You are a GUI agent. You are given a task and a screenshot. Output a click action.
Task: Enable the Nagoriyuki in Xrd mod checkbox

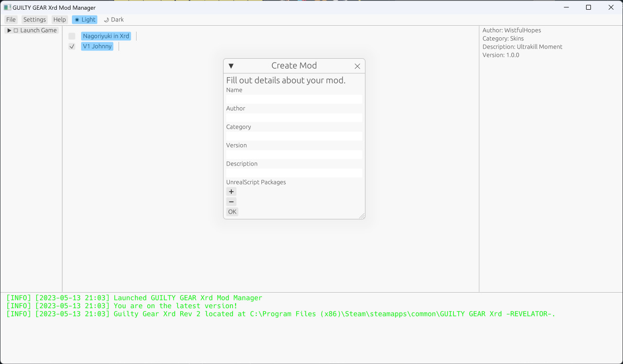tap(71, 36)
